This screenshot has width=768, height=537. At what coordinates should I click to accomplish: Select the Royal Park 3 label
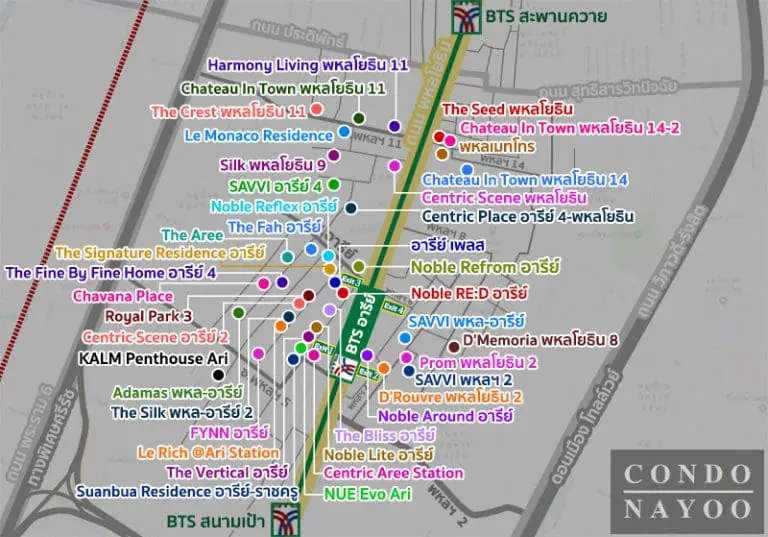(148, 317)
